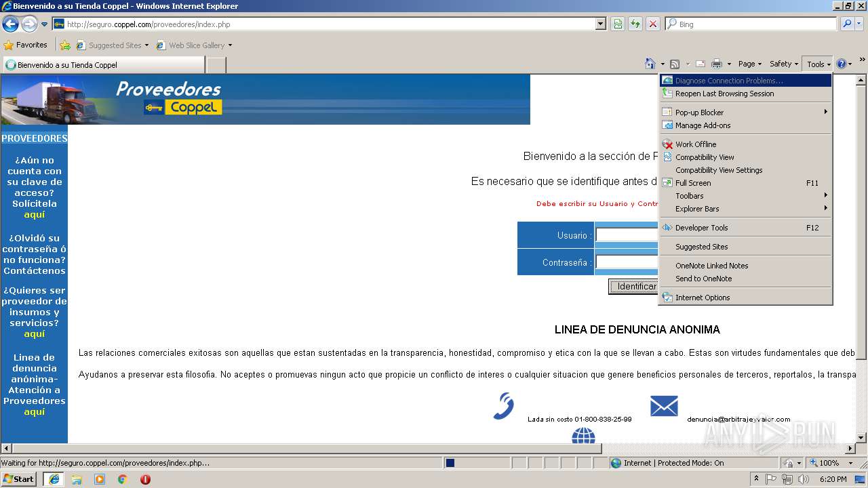
Task: Open Manage Add-ons from Tools menu
Action: (x=746, y=125)
